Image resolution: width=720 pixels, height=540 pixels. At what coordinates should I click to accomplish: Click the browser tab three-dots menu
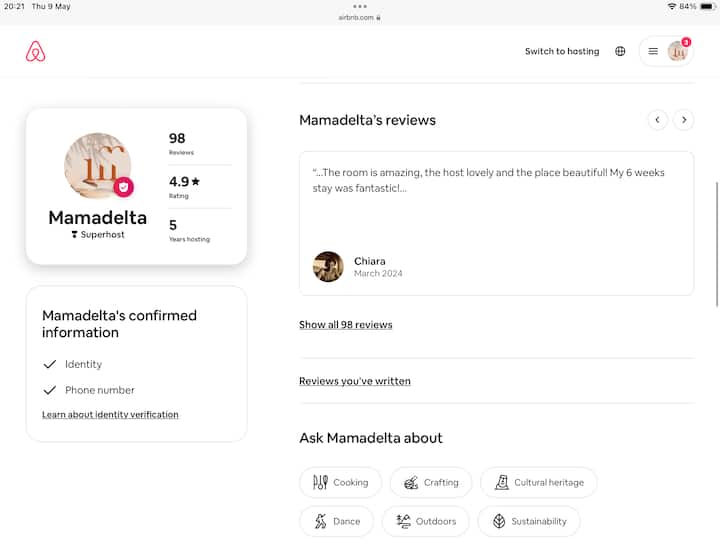click(x=360, y=7)
